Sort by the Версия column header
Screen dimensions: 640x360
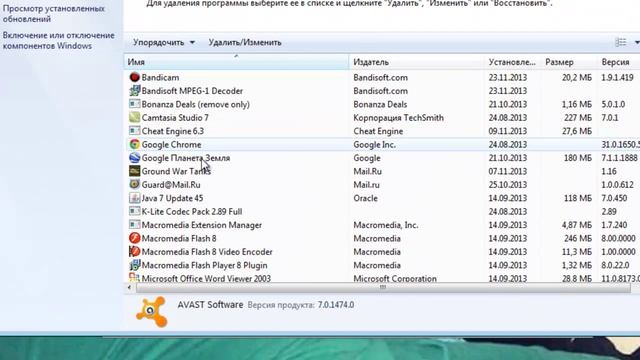pyautogui.click(x=618, y=62)
